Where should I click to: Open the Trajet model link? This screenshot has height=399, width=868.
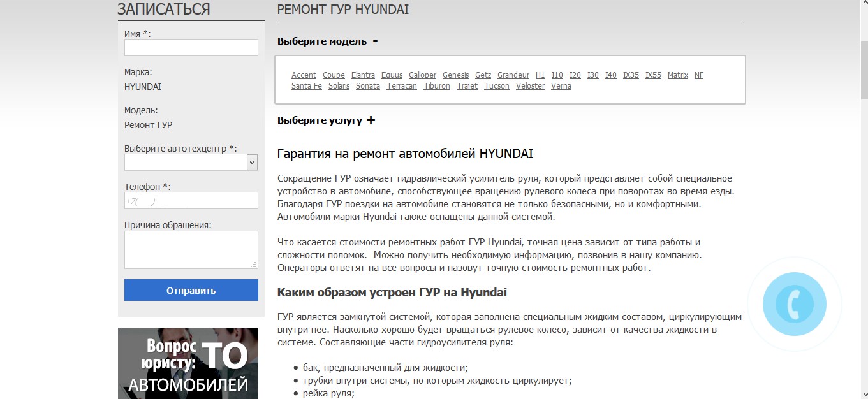[x=467, y=86]
